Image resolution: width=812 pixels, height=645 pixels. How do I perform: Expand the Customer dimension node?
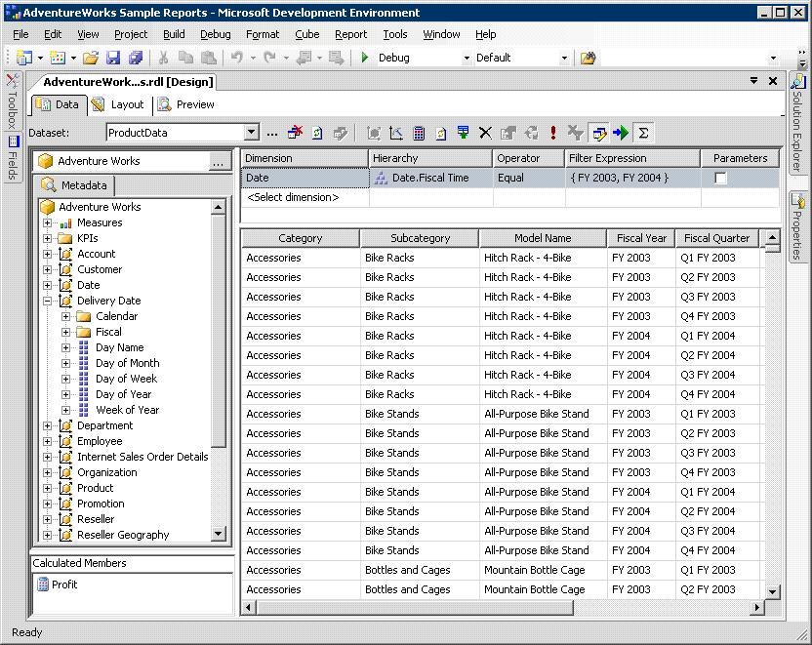[47, 269]
